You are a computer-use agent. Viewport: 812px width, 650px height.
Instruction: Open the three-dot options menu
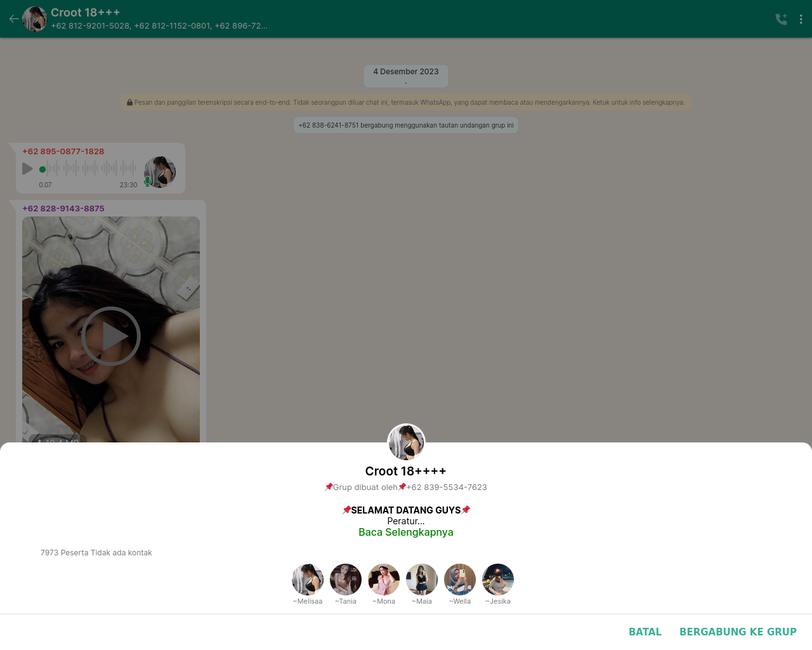coord(801,19)
